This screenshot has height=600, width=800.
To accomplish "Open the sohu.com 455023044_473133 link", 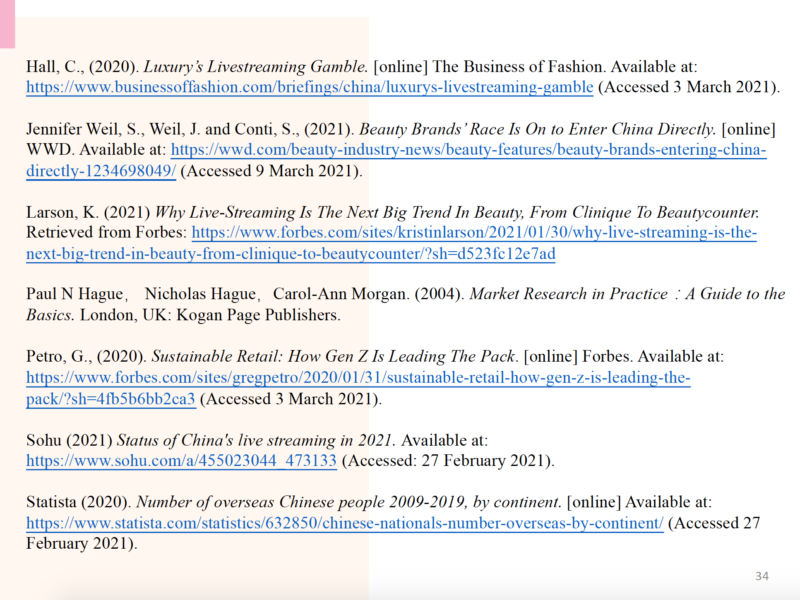I will pyautogui.click(x=181, y=461).
